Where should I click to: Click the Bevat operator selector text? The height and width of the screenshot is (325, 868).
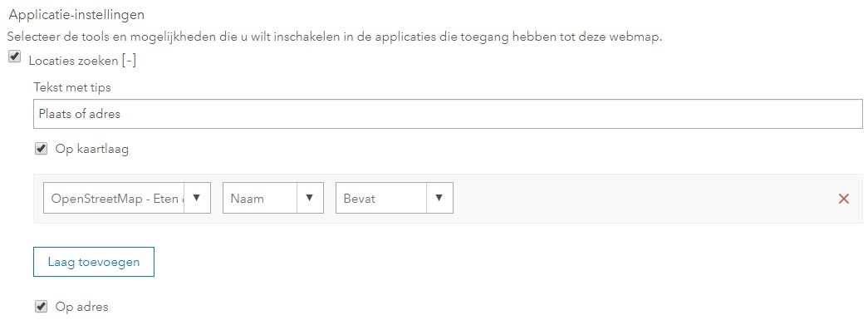click(360, 199)
